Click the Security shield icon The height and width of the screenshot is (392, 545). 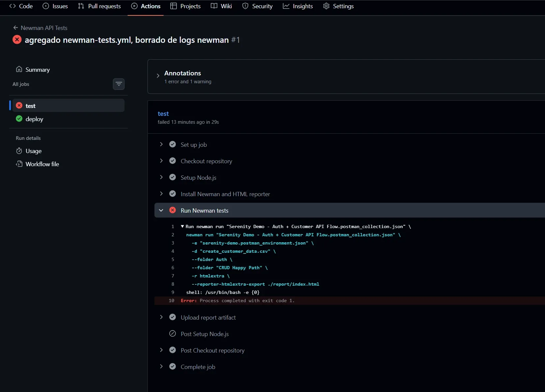coord(246,6)
